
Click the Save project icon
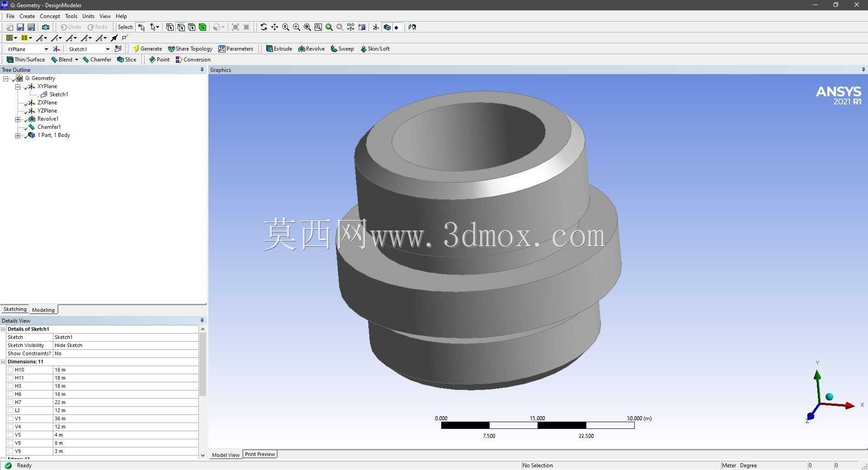click(20, 27)
